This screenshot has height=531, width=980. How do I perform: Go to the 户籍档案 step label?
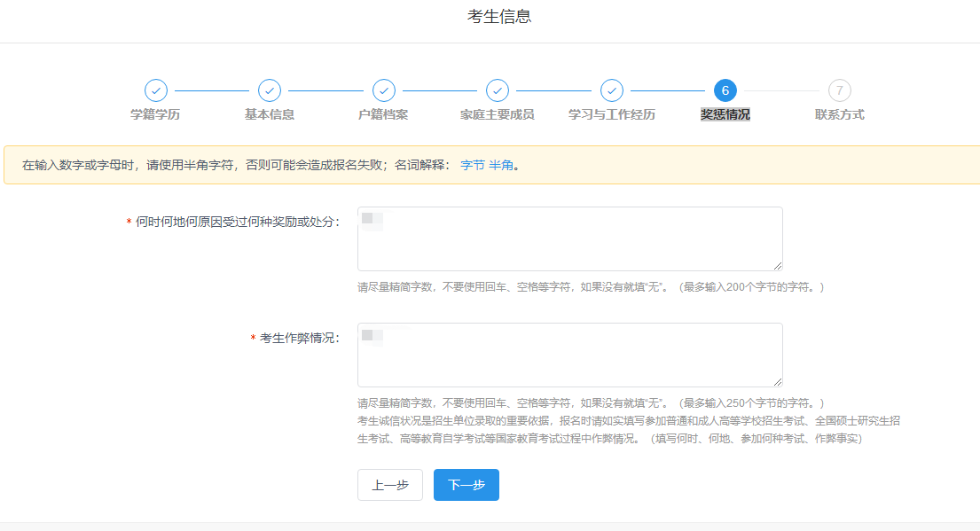click(384, 114)
